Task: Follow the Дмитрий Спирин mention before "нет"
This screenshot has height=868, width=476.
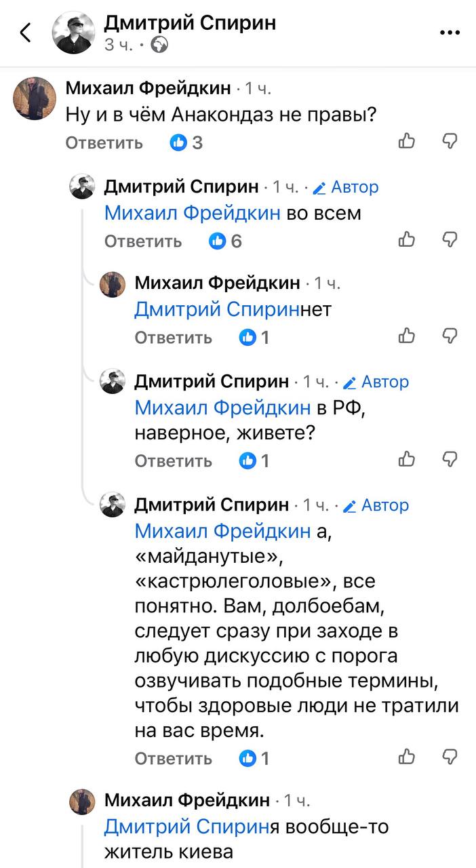Action: click(217, 310)
